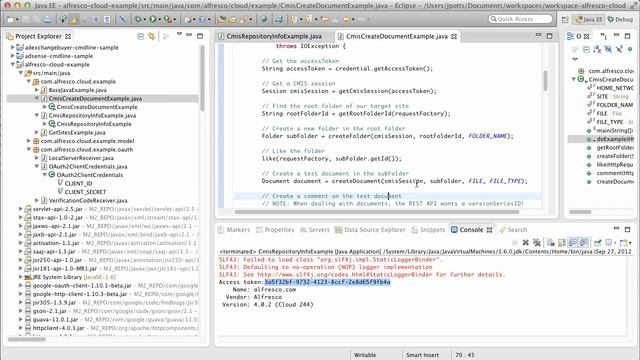Screen dimensions: 640x360
Task: Switch to the Debug perspective
Action: 620,19
